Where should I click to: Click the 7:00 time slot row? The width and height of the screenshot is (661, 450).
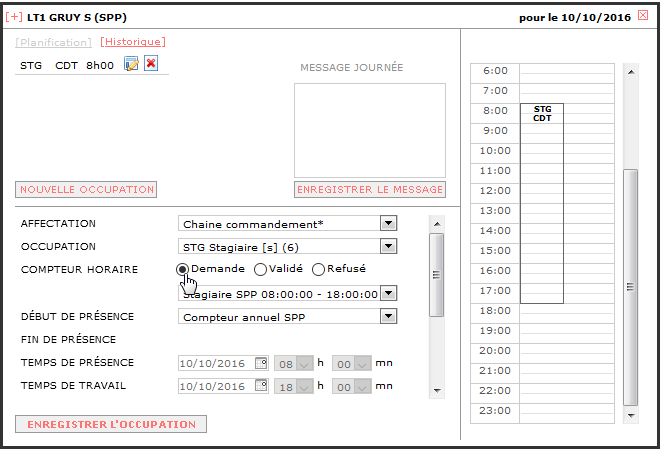point(542,93)
